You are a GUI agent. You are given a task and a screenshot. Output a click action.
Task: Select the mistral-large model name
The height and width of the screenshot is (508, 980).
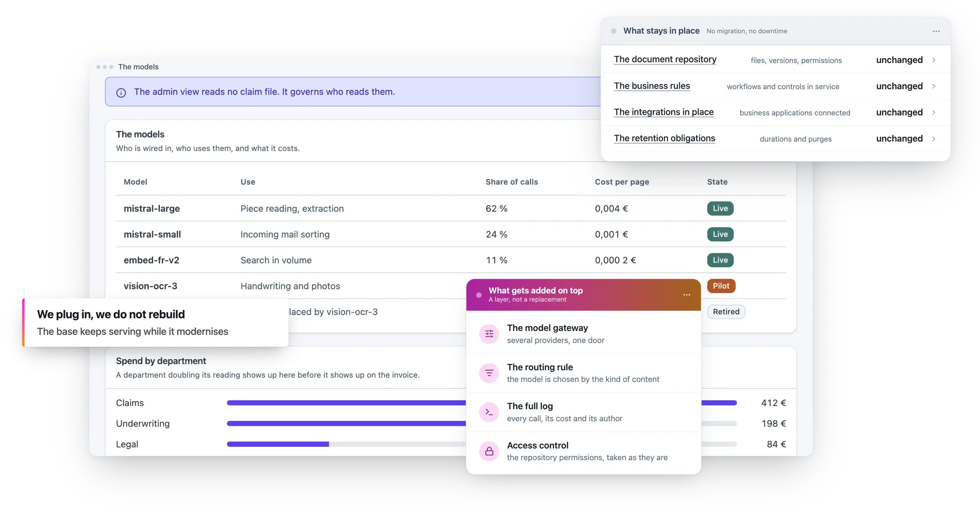click(x=151, y=209)
